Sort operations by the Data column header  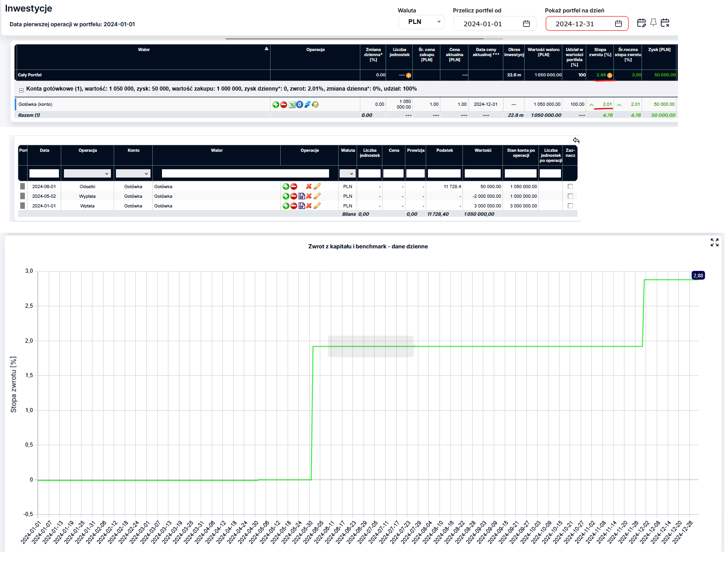point(44,150)
